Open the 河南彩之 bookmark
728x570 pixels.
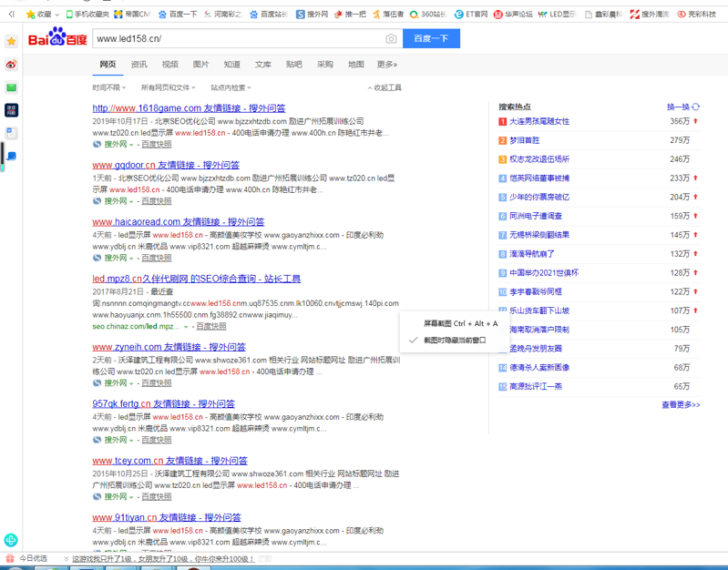223,15
